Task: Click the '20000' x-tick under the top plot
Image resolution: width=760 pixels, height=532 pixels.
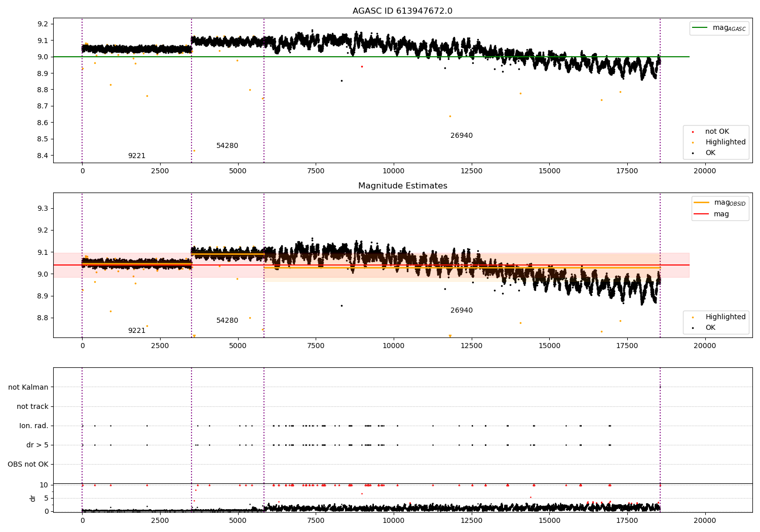Action: [705, 171]
